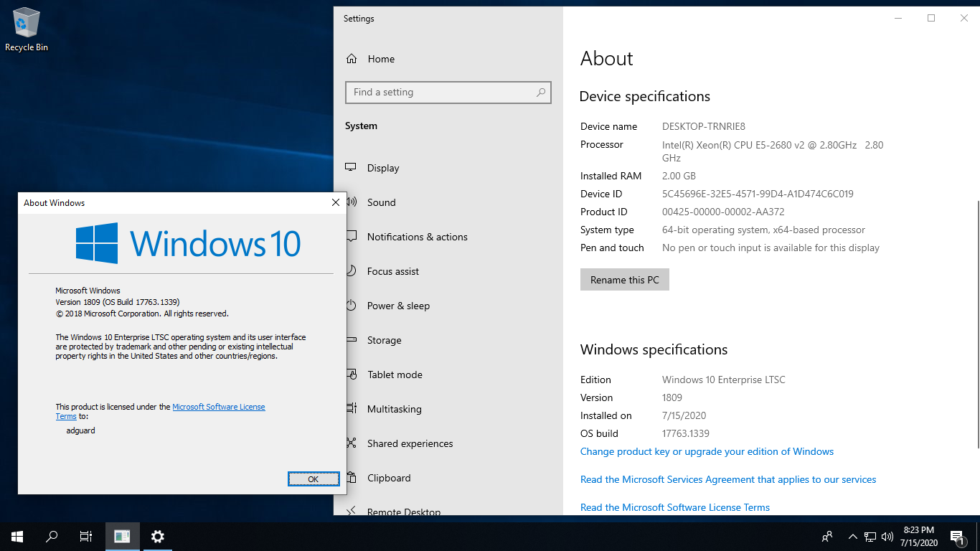The image size is (980, 551).
Task: Maximize the Settings window
Action: point(931,19)
